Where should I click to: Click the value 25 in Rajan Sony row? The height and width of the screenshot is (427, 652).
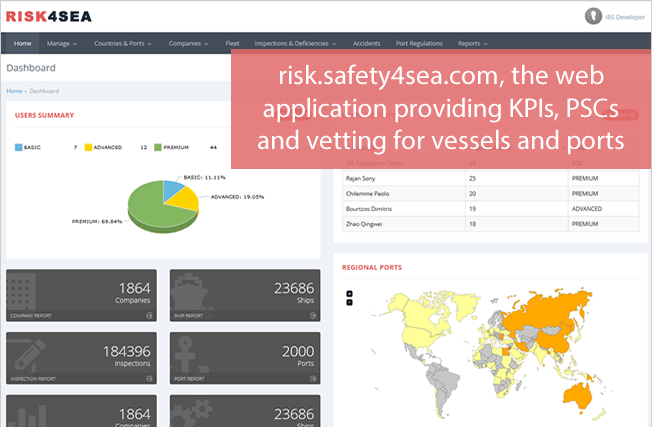point(472,178)
